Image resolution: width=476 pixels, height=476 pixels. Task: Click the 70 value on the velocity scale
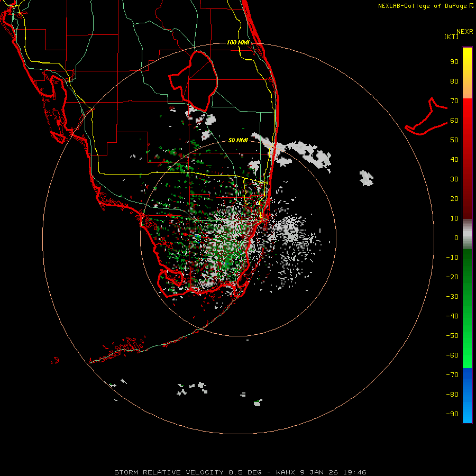click(x=454, y=101)
